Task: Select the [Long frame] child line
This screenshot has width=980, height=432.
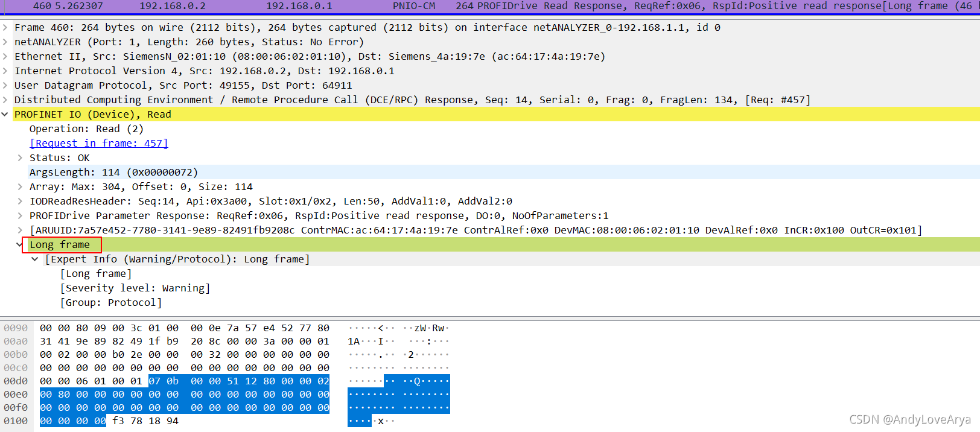Action: pos(96,274)
